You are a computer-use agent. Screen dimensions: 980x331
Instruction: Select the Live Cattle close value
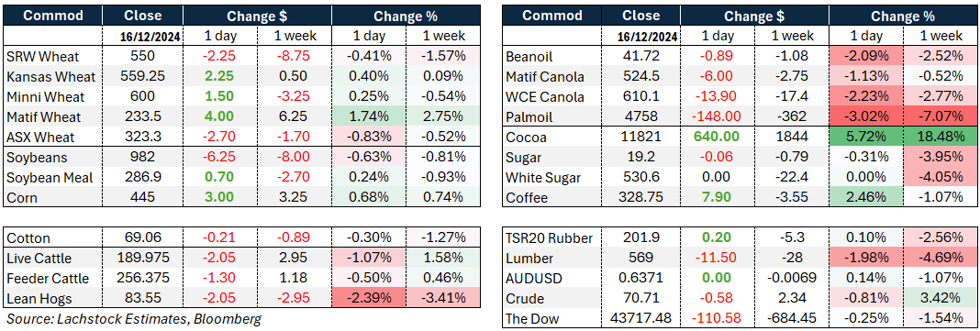click(x=142, y=258)
